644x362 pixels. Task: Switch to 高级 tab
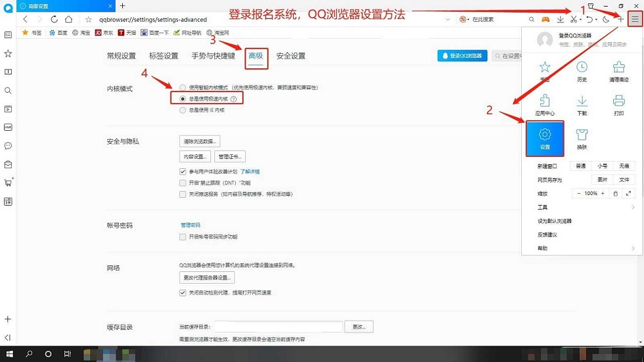coord(256,56)
